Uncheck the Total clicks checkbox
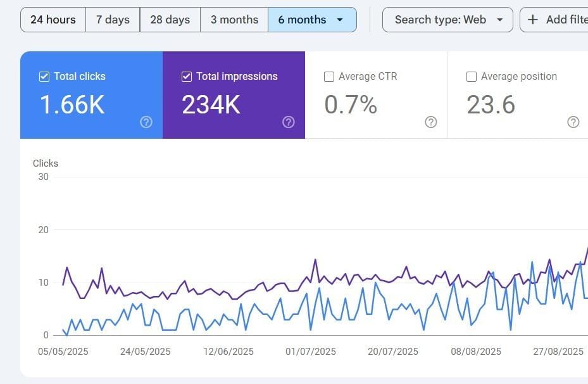 44,77
